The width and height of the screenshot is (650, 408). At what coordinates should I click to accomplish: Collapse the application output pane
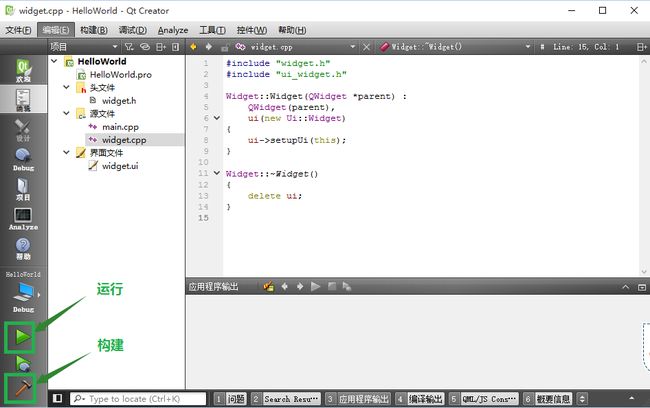(626, 287)
